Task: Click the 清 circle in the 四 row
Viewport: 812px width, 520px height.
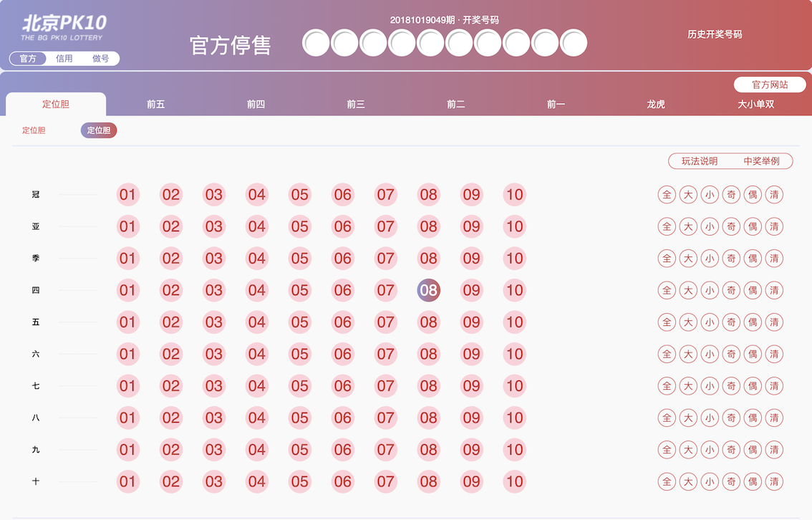Action: (774, 290)
